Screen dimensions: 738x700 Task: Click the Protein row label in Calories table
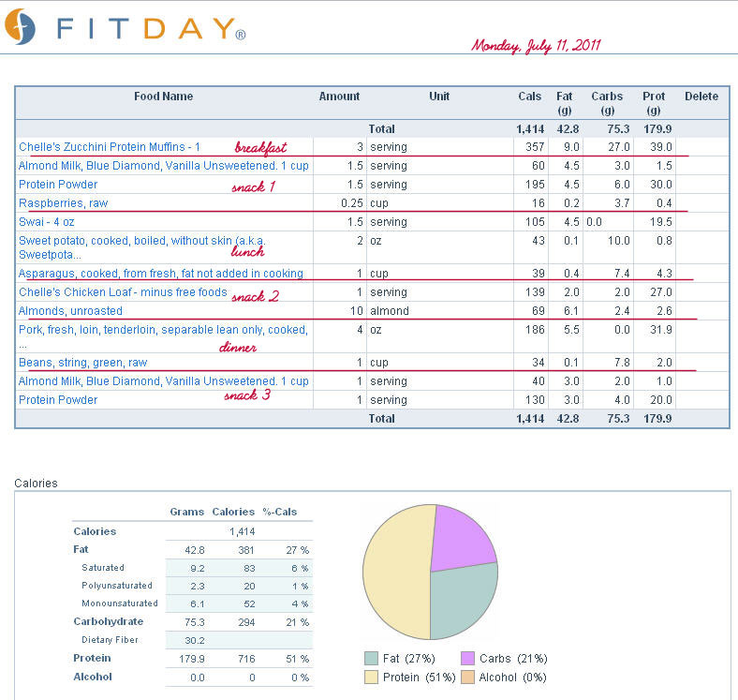92,658
